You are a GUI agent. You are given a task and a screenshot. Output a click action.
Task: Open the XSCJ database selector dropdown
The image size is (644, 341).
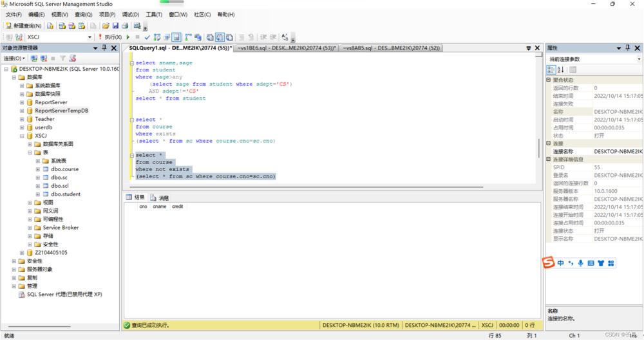tap(90, 37)
